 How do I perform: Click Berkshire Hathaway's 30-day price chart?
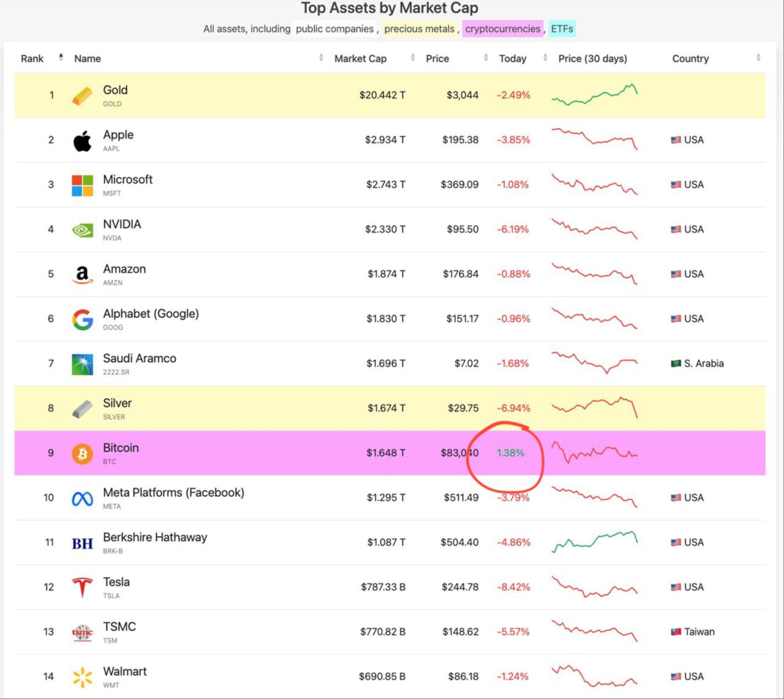point(595,542)
